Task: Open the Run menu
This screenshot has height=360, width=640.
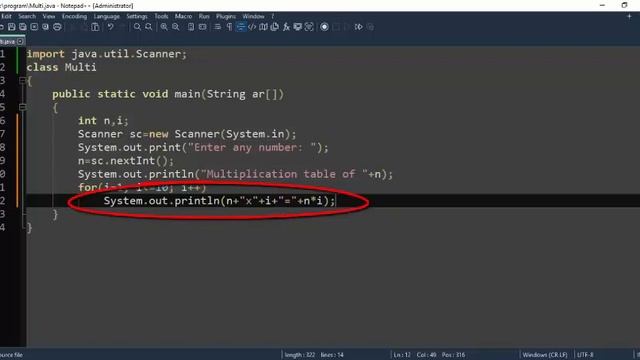Action: 204,16
